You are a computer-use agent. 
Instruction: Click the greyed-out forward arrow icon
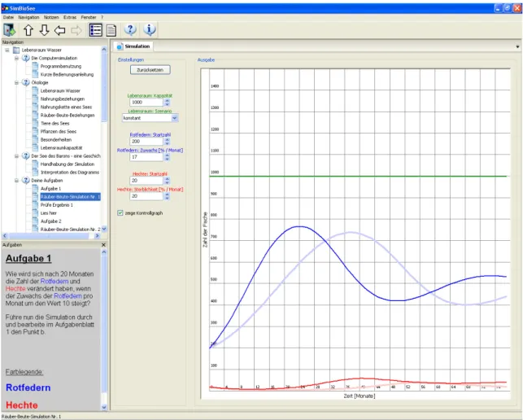(76, 30)
